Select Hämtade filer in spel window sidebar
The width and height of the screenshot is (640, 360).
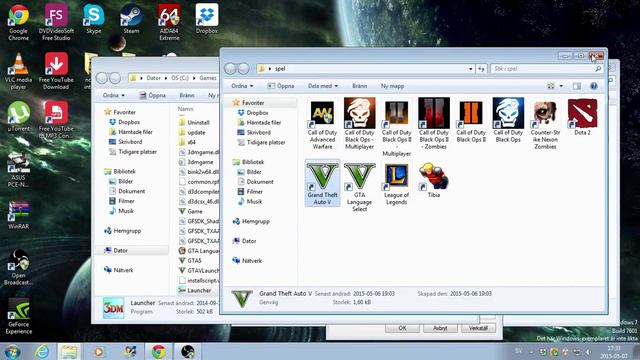point(259,122)
